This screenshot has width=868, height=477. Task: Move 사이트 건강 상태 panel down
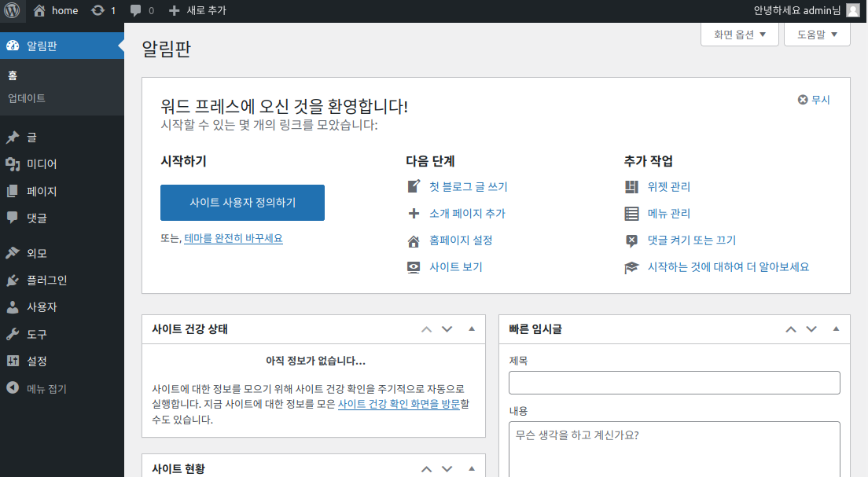tap(447, 329)
